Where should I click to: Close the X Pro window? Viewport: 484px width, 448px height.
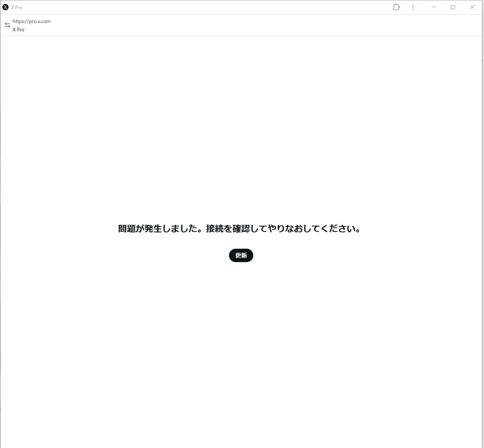pos(472,7)
